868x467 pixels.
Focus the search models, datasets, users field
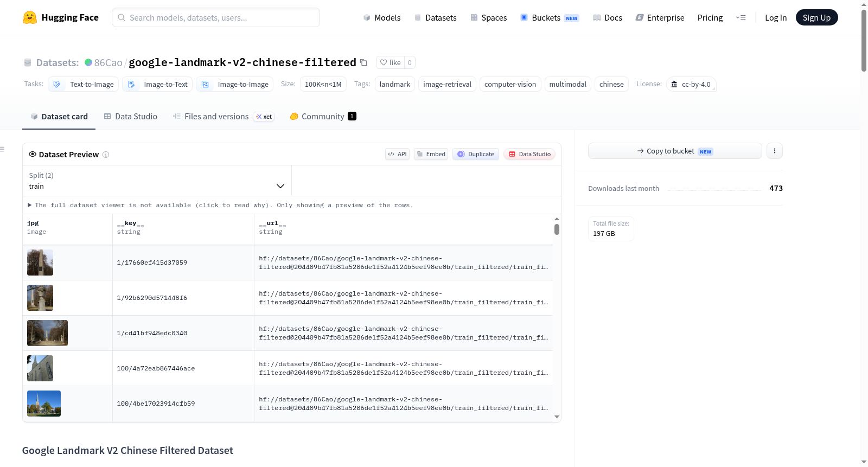coord(216,17)
